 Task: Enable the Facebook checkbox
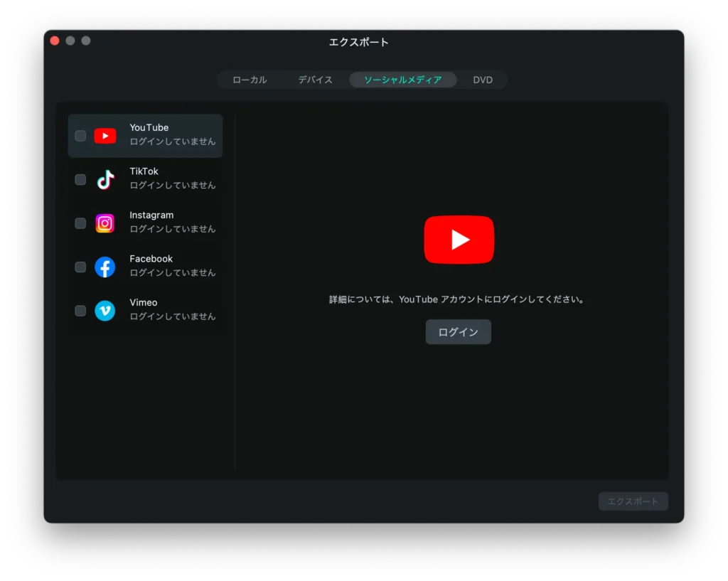[x=80, y=267]
